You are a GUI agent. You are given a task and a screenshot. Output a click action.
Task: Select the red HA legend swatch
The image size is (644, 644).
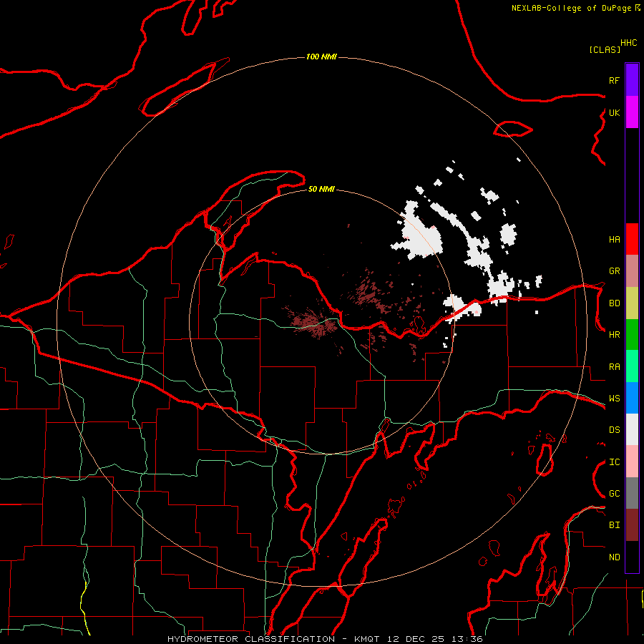click(632, 239)
